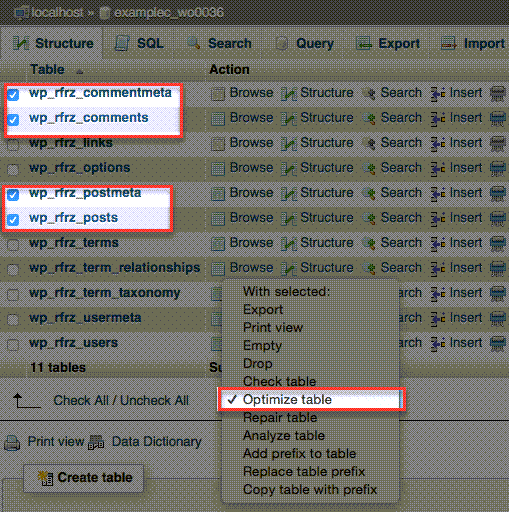Open the wp_rfrz_users table link
509x512 pixels.
point(73,343)
